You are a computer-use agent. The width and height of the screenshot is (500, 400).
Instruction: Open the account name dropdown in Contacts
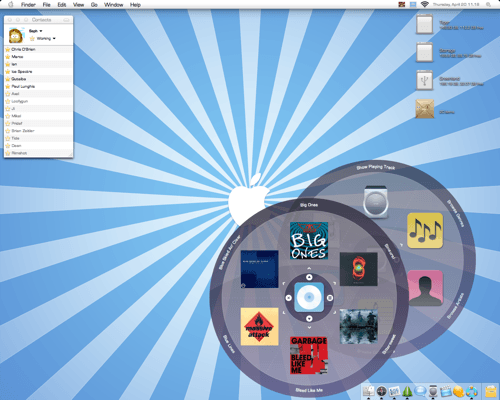pos(36,31)
